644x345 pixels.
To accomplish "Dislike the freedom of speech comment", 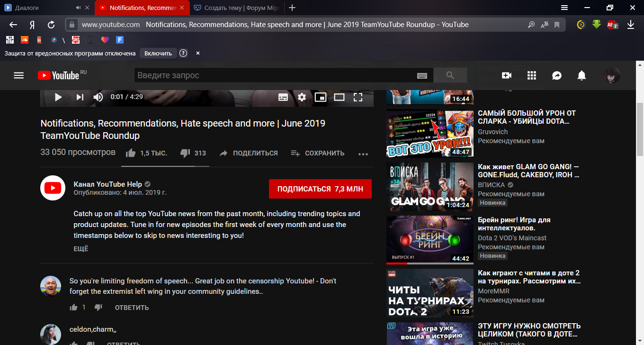I will tap(98, 307).
